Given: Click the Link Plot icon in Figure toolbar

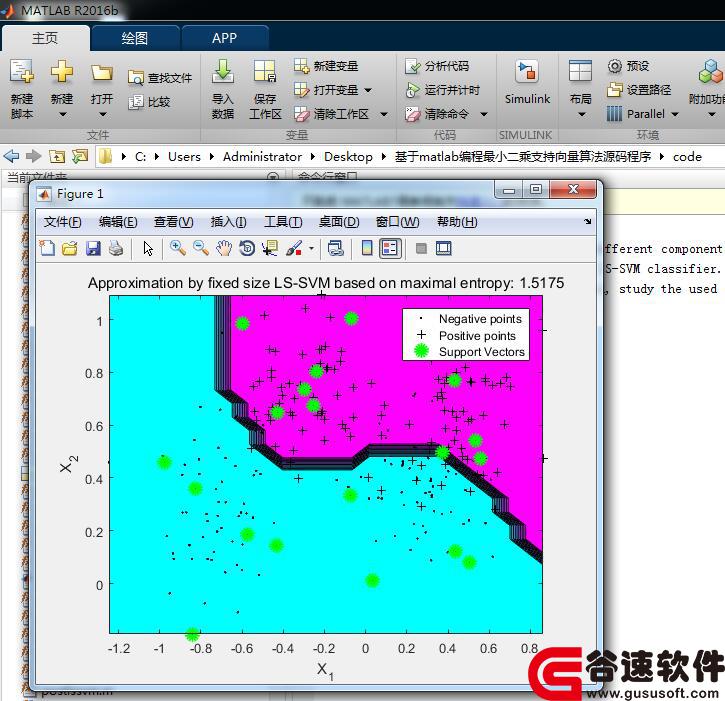Looking at the screenshot, I should click(x=335, y=248).
